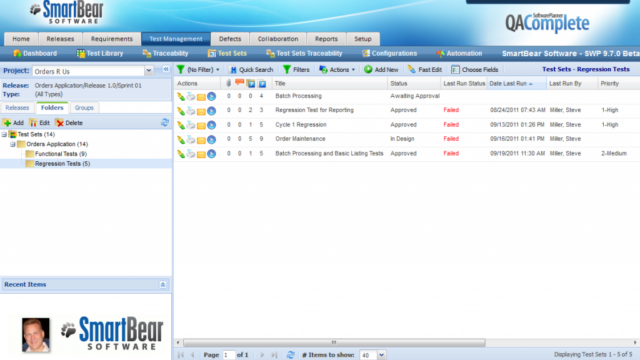This screenshot has height=360, width=640.
Task: Print the Regression Test for Reporting row
Action: click(191, 111)
